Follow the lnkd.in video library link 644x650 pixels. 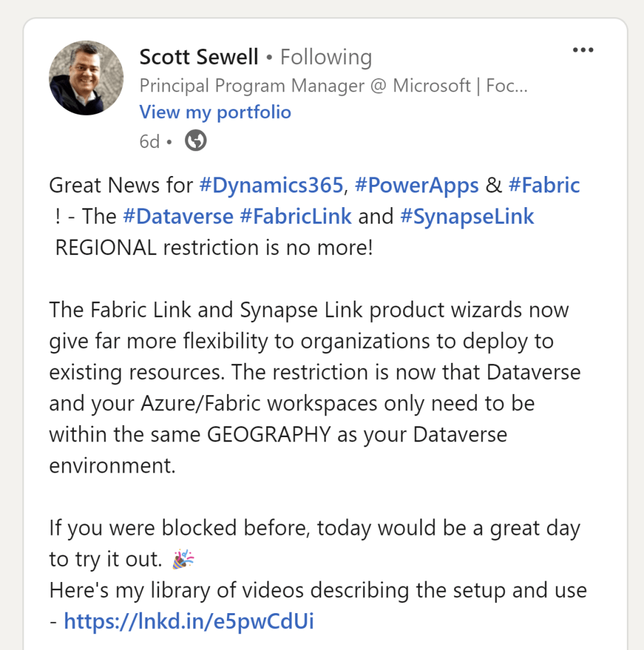tap(189, 621)
